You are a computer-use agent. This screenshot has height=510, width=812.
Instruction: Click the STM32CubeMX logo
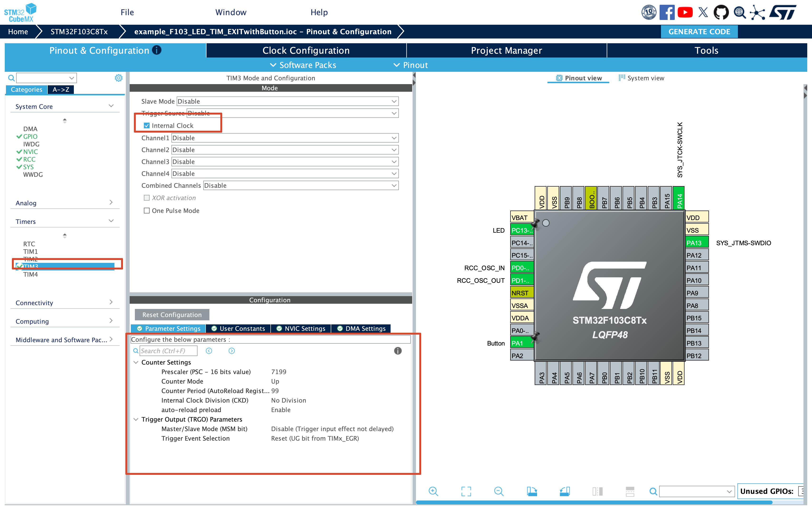pyautogui.click(x=20, y=13)
